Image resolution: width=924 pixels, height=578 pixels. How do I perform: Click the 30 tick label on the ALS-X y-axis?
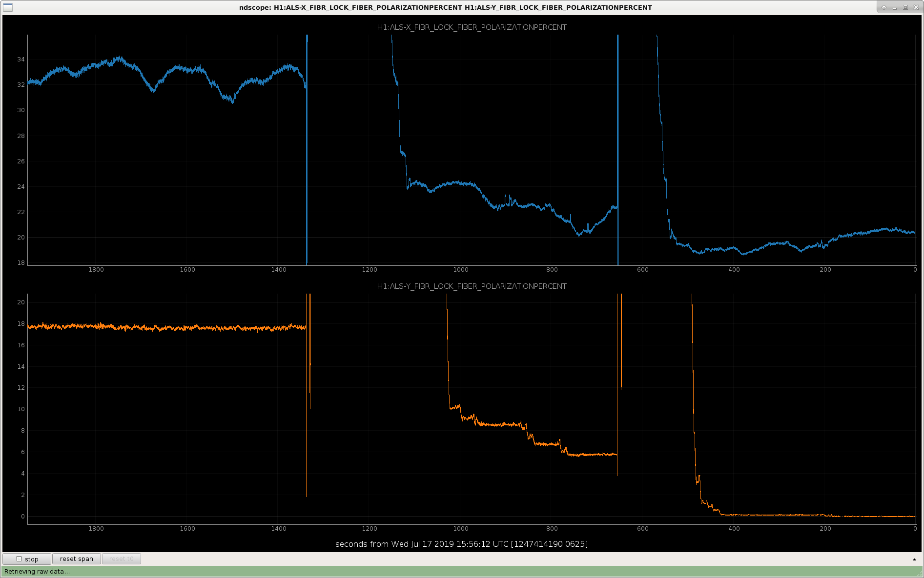point(21,110)
